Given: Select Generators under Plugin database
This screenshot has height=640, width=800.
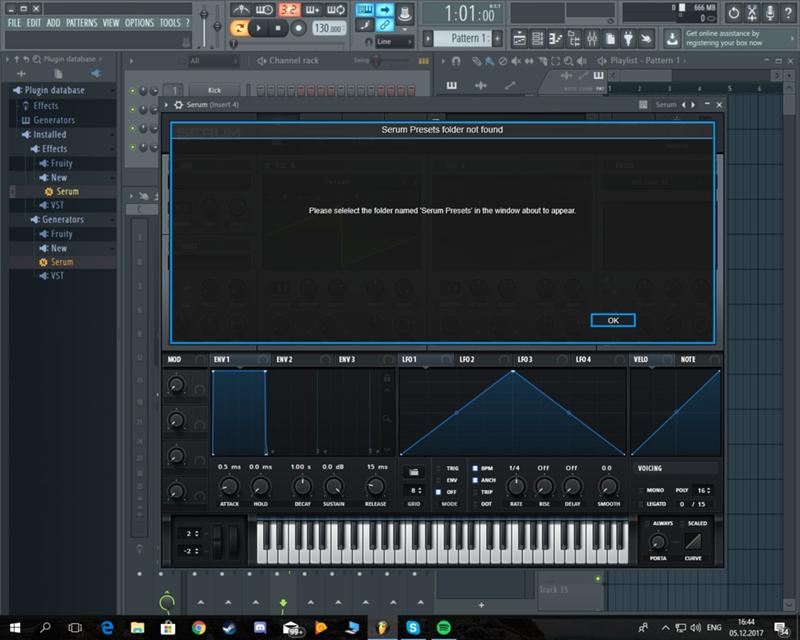Looking at the screenshot, I should (54, 120).
